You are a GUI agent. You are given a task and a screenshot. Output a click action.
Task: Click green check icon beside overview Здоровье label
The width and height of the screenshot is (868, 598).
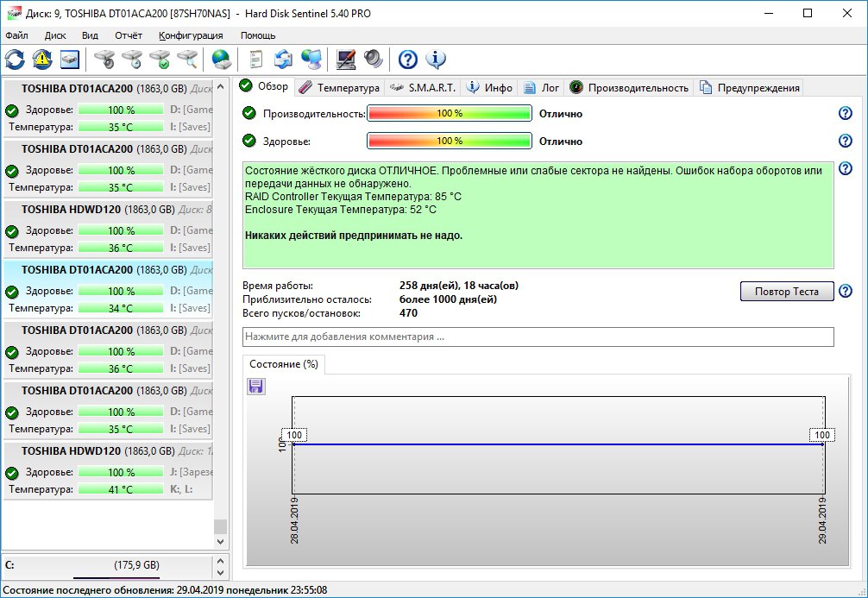click(249, 141)
